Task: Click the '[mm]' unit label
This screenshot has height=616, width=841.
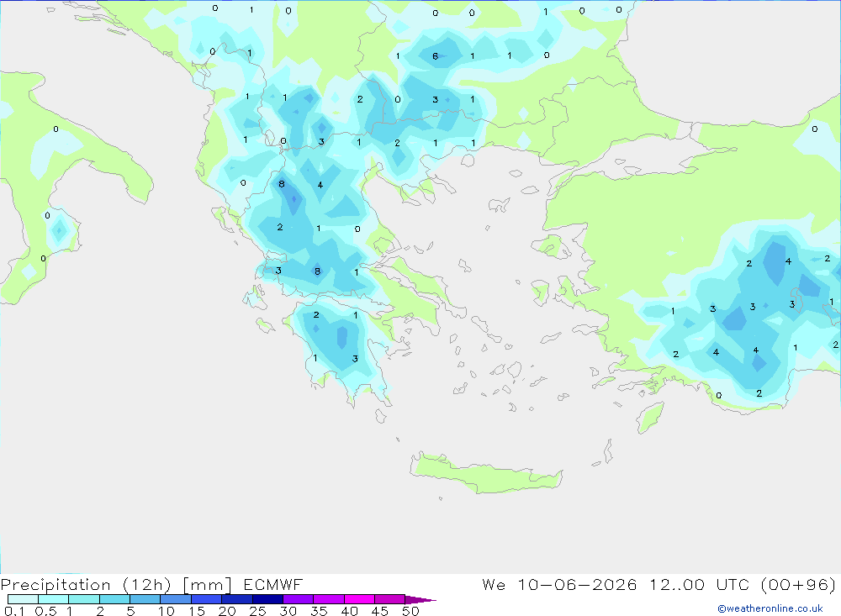Action: pos(207,585)
